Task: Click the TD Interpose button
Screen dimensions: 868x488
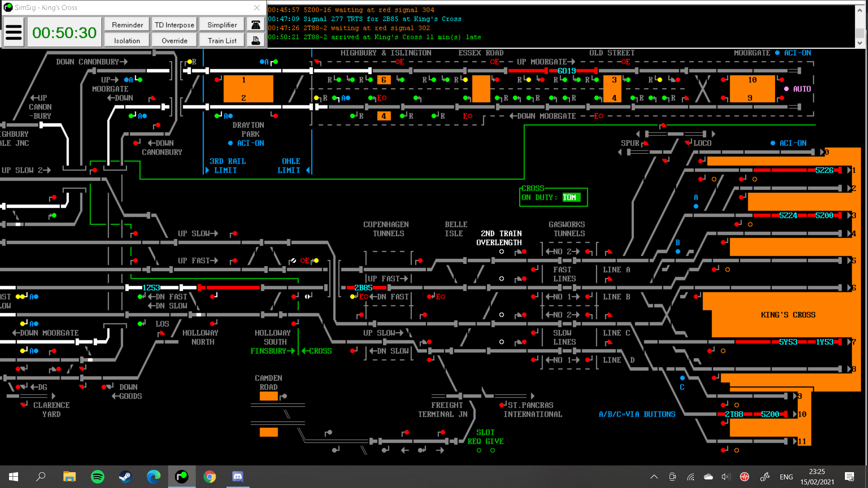Action: [x=174, y=25]
